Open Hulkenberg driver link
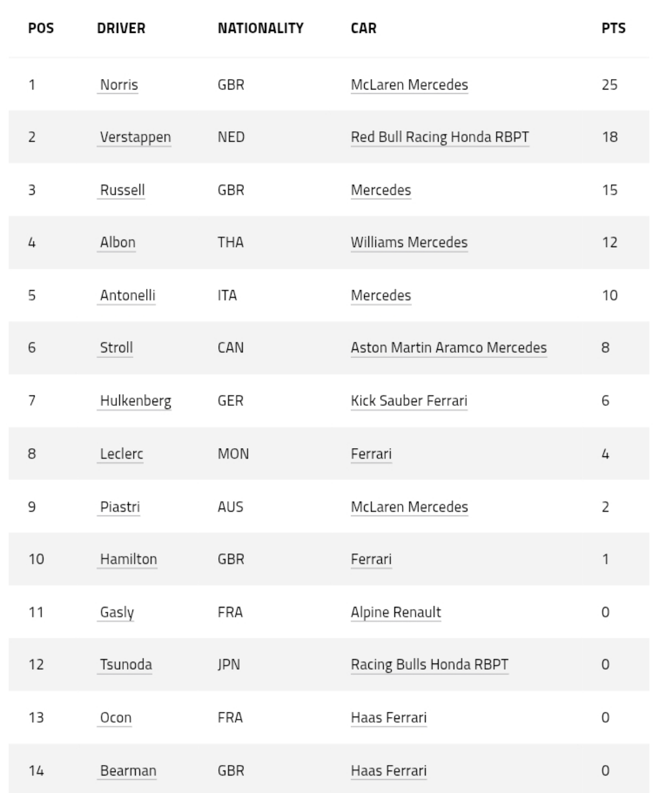The height and width of the screenshot is (793, 672). point(136,400)
